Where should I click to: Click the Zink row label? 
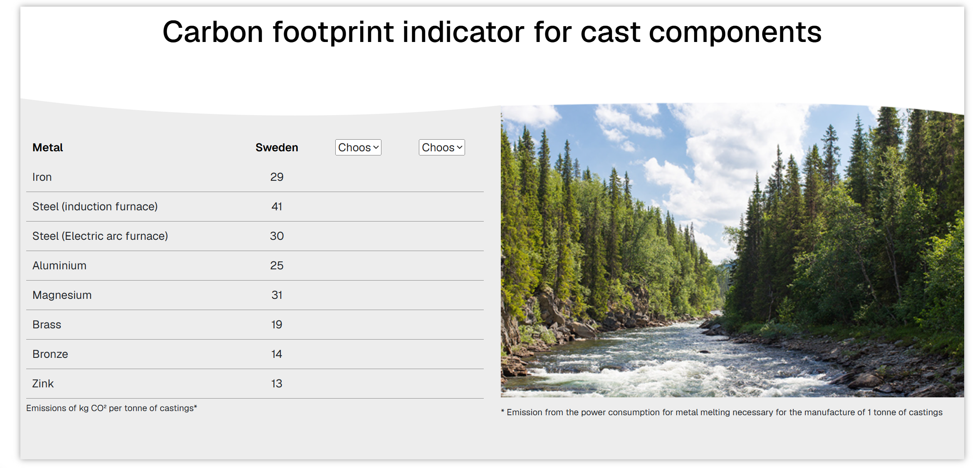(43, 384)
